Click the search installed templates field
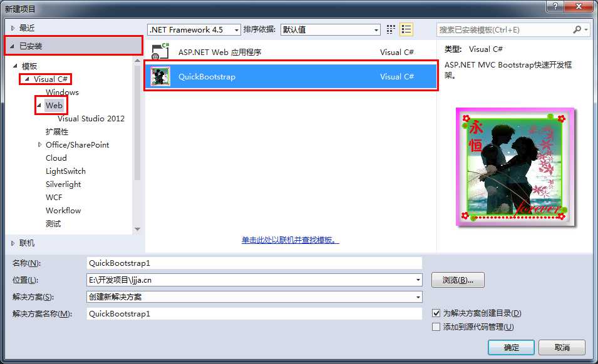Screen dimensions: 598x364 504,29
